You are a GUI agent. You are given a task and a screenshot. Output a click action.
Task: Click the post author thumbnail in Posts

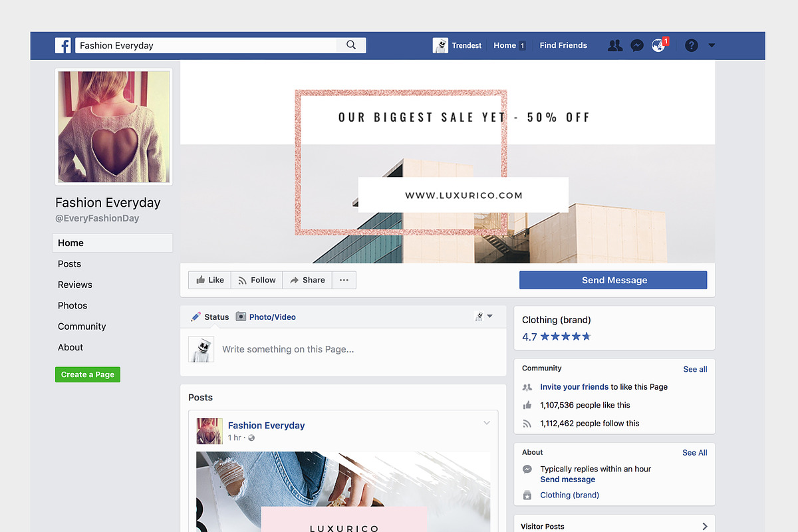209,431
